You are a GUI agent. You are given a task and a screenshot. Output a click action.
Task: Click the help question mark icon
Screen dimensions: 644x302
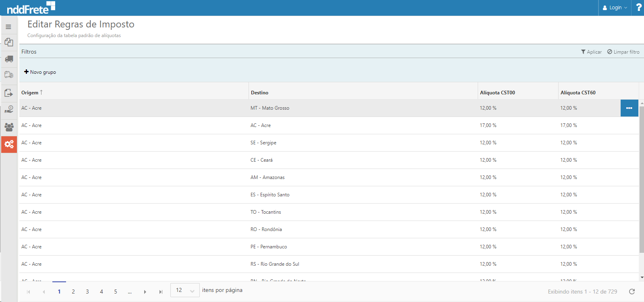[638, 7]
